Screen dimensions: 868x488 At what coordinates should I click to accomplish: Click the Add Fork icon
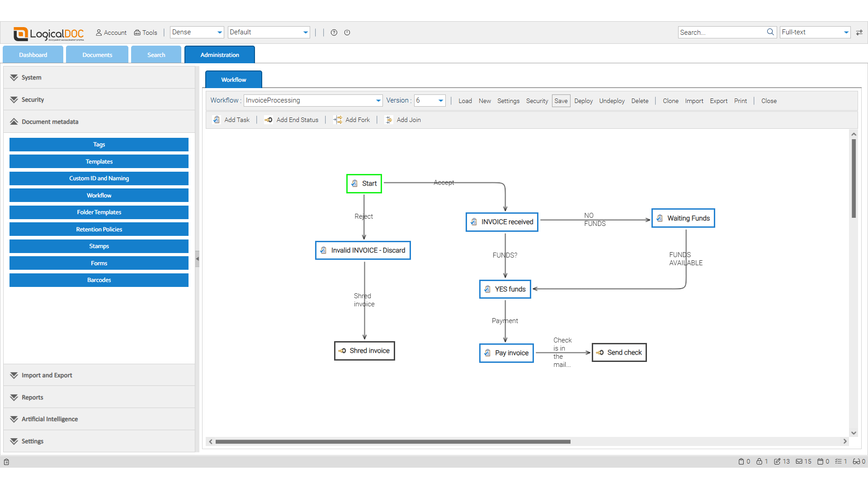click(x=338, y=120)
